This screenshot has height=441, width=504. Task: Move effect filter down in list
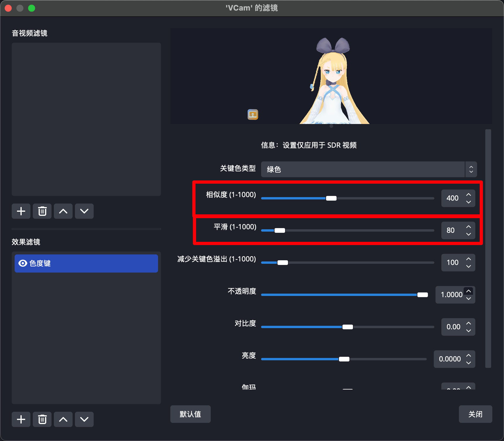click(x=84, y=419)
